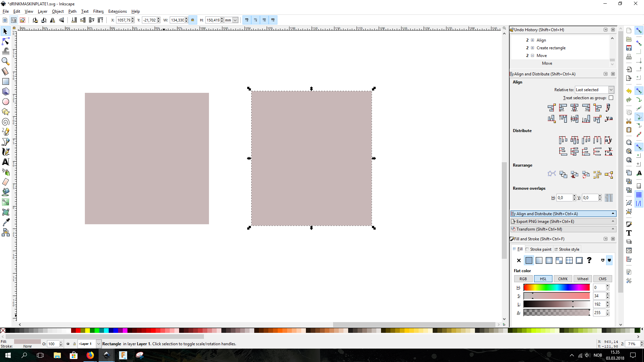This screenshot has width=644, height=362.
Task: Toggle move gradients with objects option
Action: (264, 20)
